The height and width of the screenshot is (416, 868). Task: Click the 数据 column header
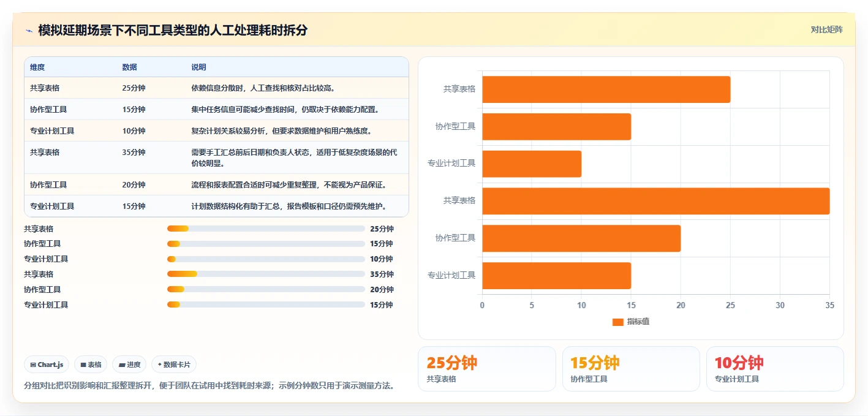pyautogui.click(x=130, y=67)
